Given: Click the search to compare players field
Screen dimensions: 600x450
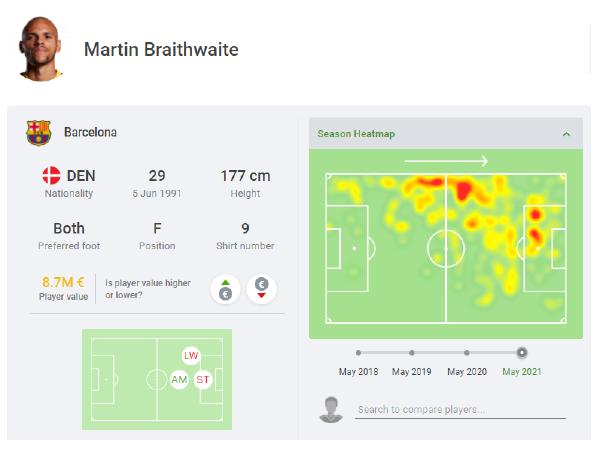Looking at the screenshot, I should [x=460, y=410].
